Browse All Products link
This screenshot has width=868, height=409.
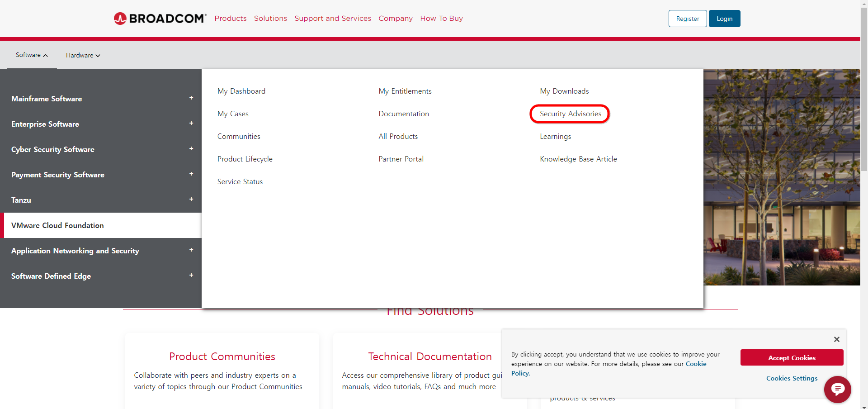point(398,137)
